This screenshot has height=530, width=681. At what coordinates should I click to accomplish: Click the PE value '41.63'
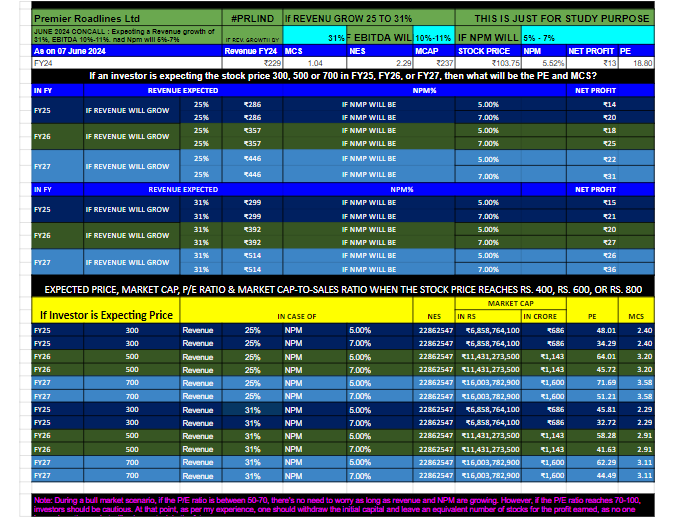[x=592, y=449]
